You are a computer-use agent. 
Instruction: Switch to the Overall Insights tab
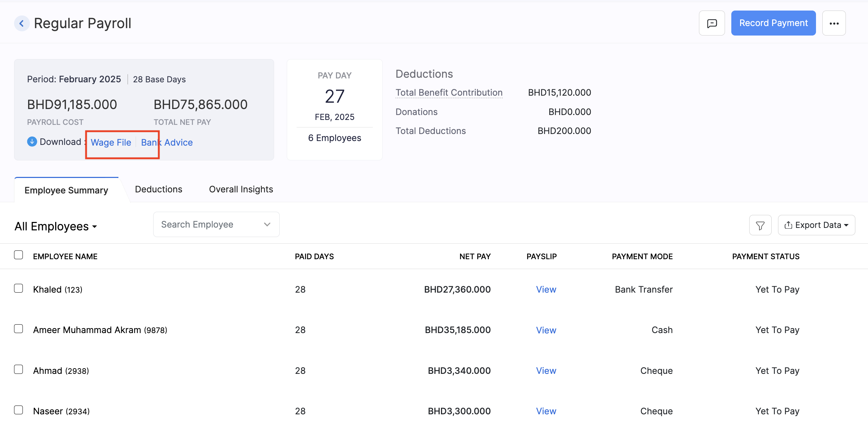tap(241, 189)
